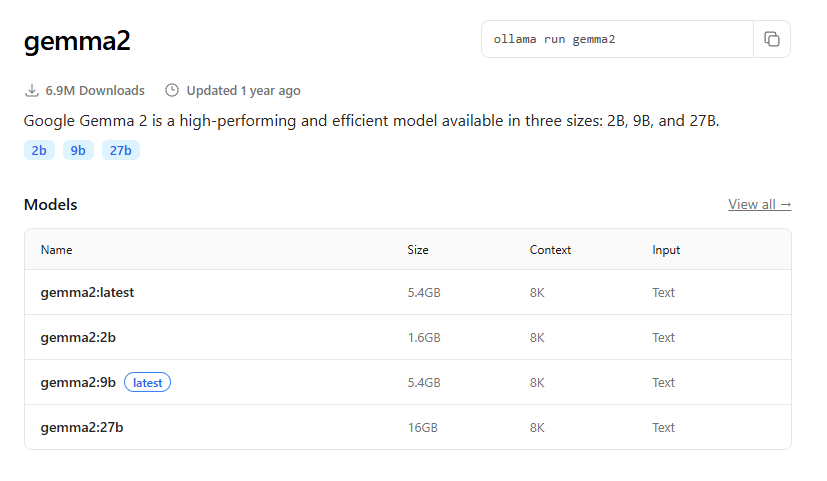Click the ollama run gemma2 command field
This screenshot has width=827, height=481.
[x=617, y=39]
